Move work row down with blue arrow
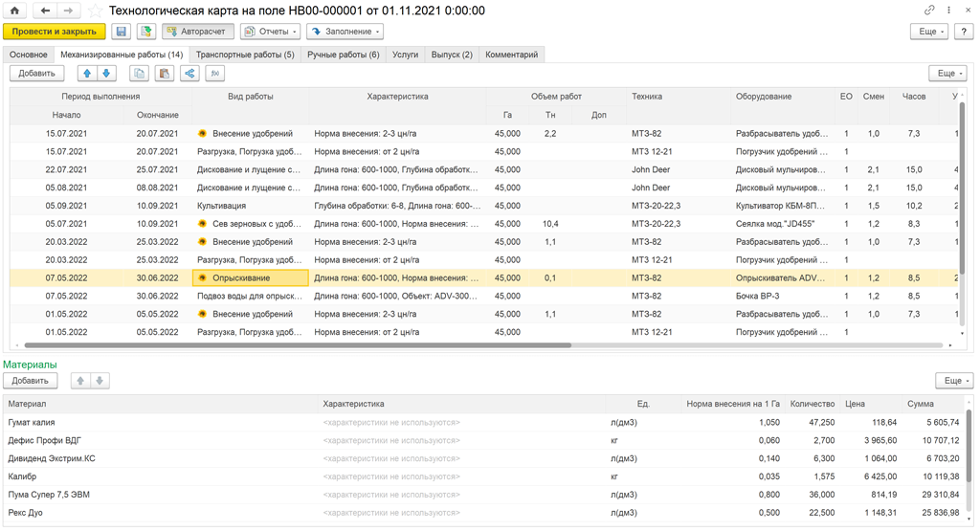 (x=106, y=73)
